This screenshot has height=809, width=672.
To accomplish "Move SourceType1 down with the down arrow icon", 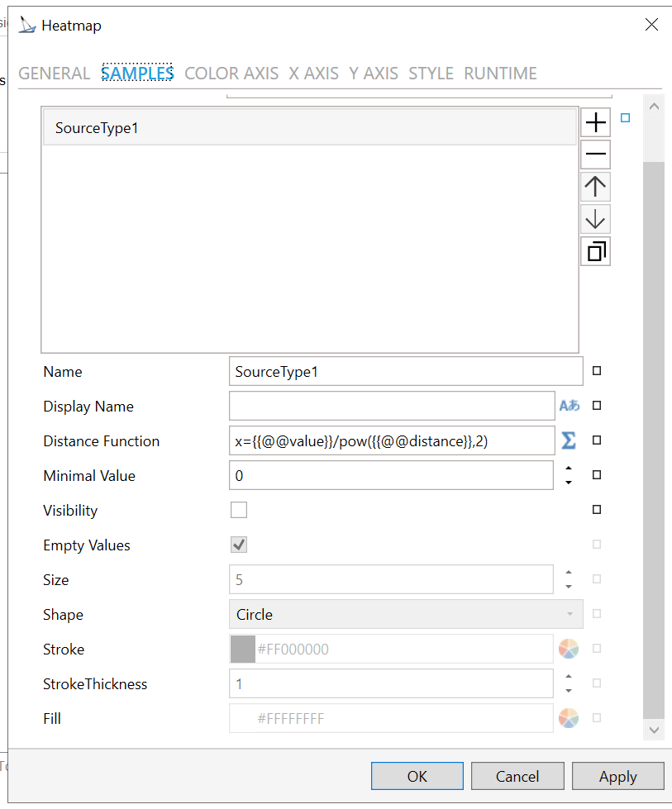I will (x=595, y=219).
